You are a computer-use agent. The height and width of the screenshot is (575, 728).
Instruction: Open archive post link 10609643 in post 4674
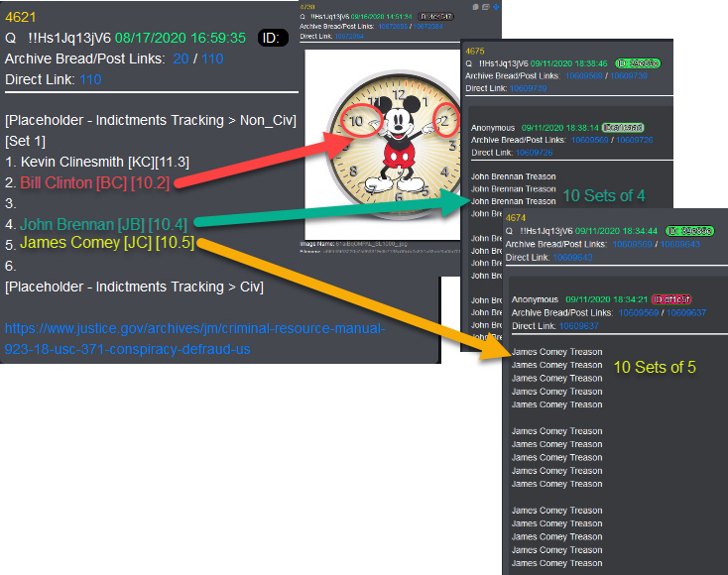point(679,244)
